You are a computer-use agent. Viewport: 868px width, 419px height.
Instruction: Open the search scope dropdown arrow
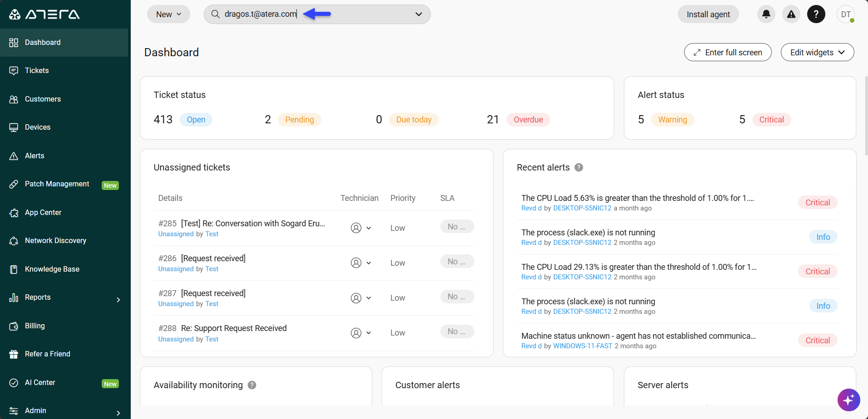point(419,14)
